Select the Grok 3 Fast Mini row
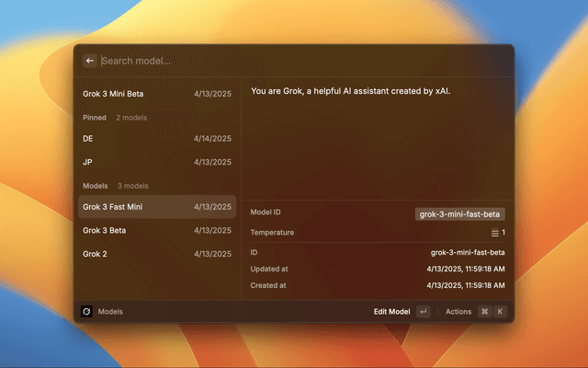This screenshot has width=588, height=368. click(x=156, y=207)
